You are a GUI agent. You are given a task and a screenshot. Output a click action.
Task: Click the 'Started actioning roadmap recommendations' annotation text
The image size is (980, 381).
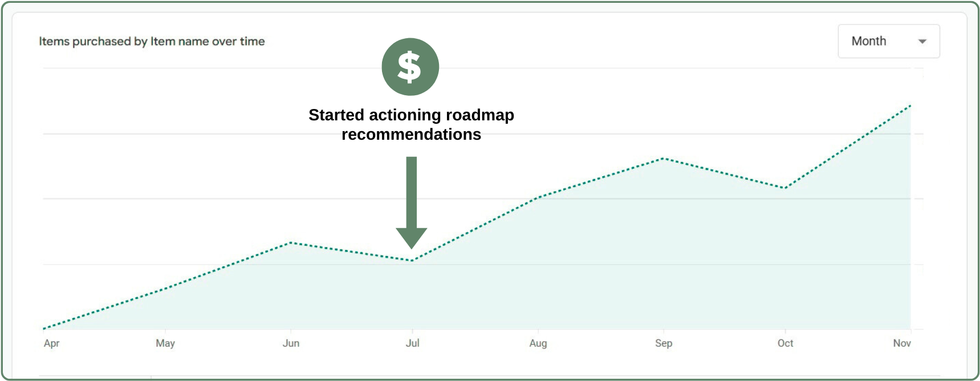[412, 124]
